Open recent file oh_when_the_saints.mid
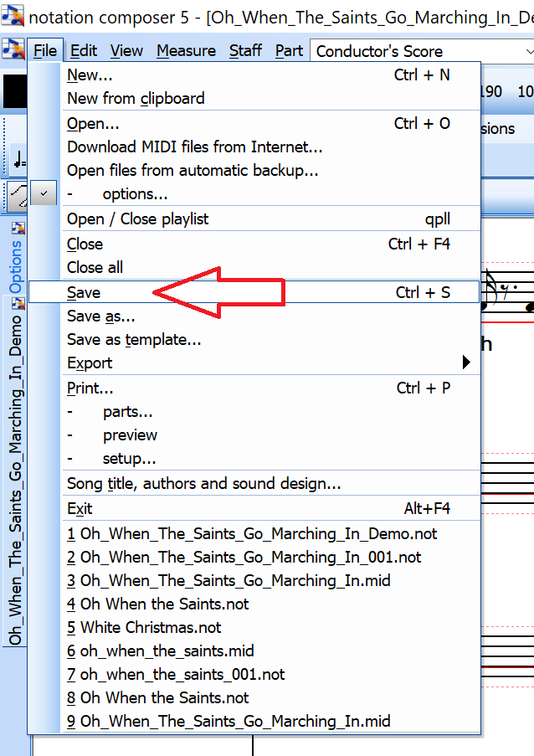This screenshot has height=756, width=534. pos(160,651)
